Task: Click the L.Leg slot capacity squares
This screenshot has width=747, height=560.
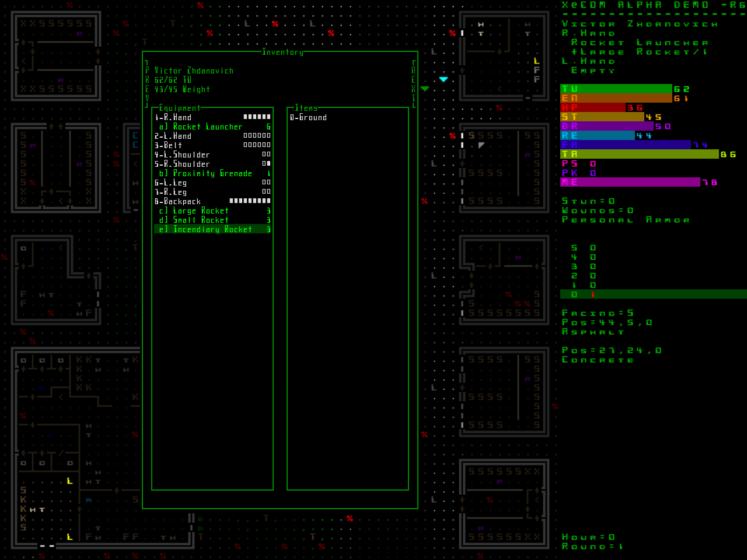Action: coord(266,182)
